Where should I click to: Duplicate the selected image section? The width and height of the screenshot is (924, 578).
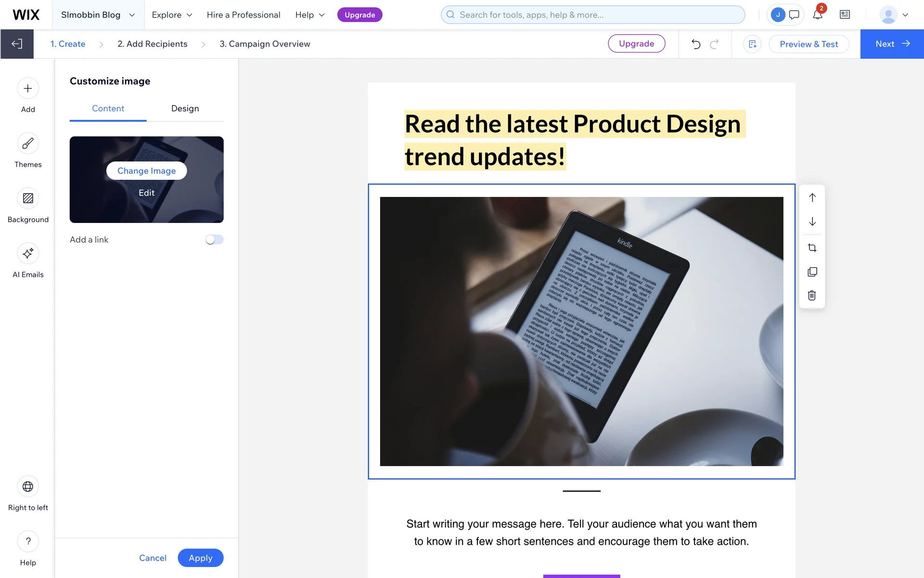pyautogui.click(x=812, y=272)
